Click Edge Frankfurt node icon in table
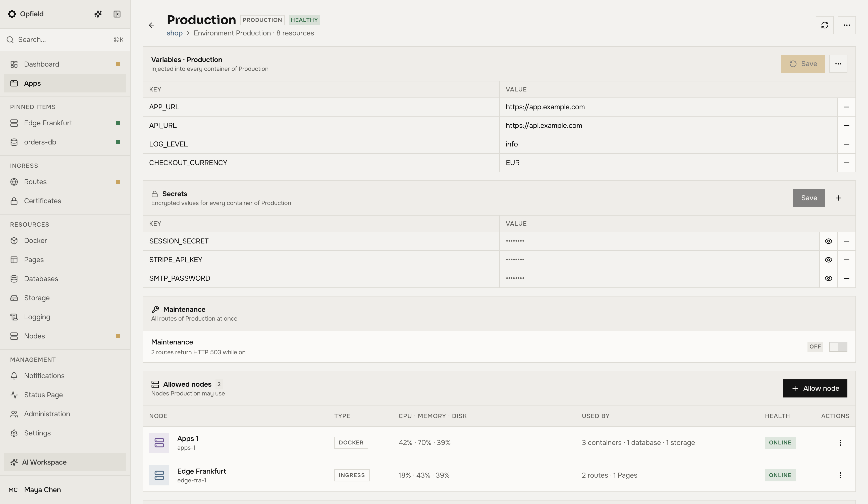The image size is (868, 504). point(159,475)
